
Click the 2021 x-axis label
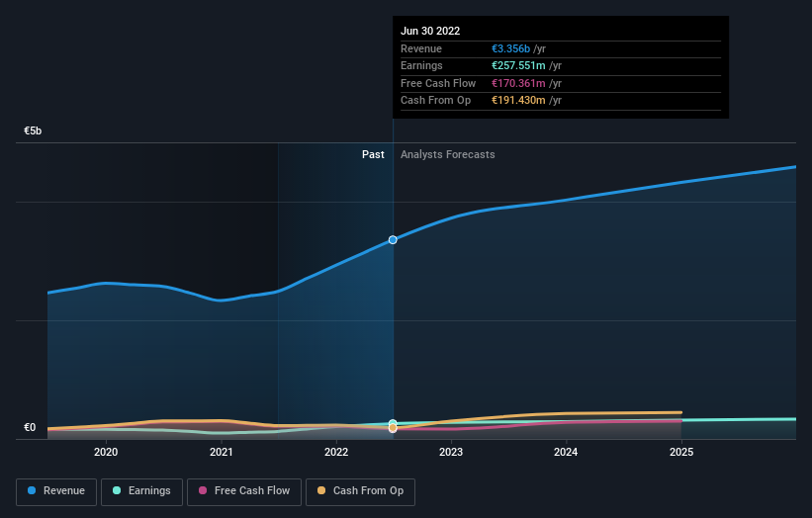pos(222,452)
